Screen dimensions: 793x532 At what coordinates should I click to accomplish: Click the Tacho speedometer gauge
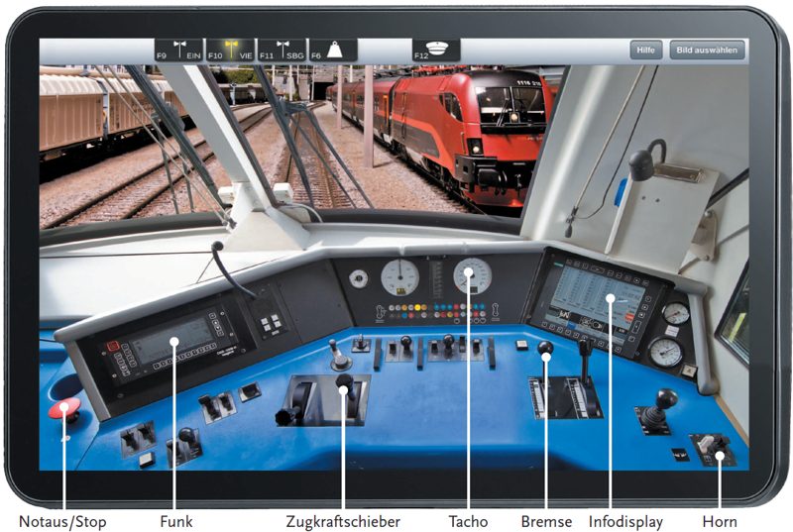[x=472, y=276]
